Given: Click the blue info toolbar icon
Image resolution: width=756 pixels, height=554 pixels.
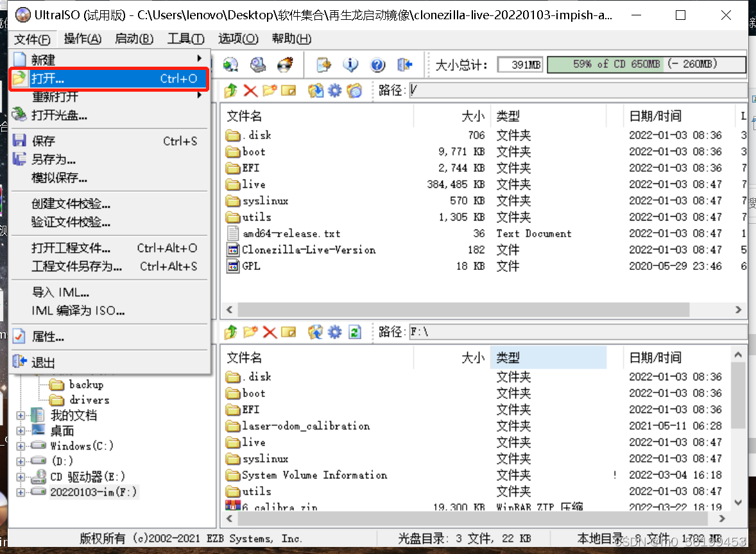Looking at the screenshot, I should coord(350,64).
